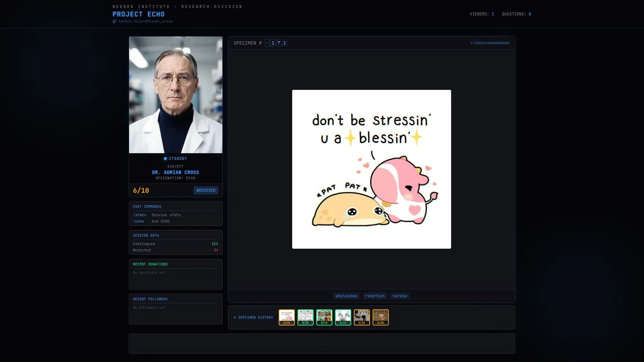
Task: Click the CHAT COMMANDS panel heading
Action: (147, 207)
